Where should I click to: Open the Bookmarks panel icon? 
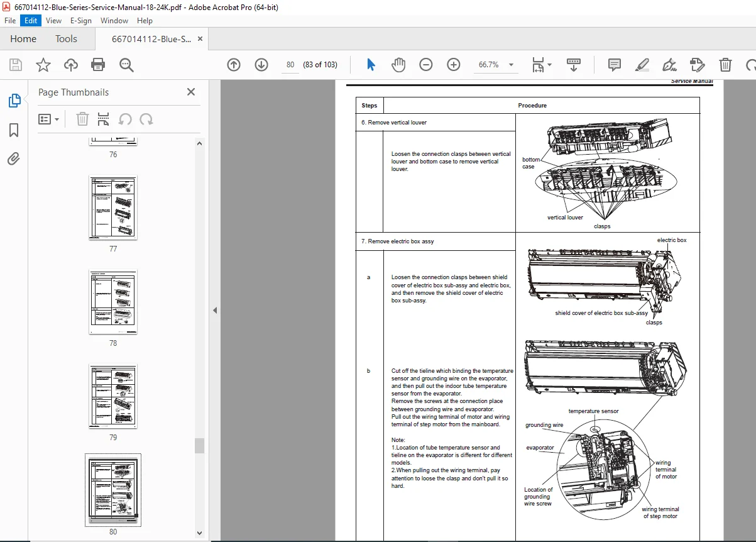tap(14, 130)
